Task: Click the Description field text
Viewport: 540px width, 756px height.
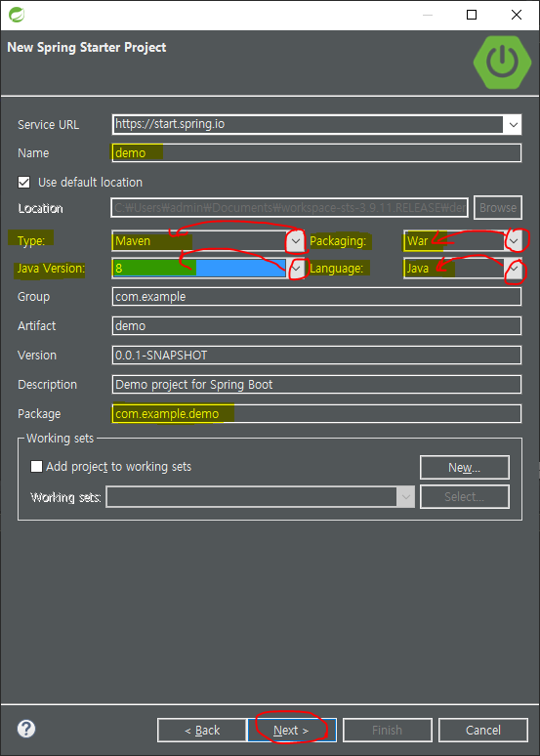Action: [x=316, y=385]
